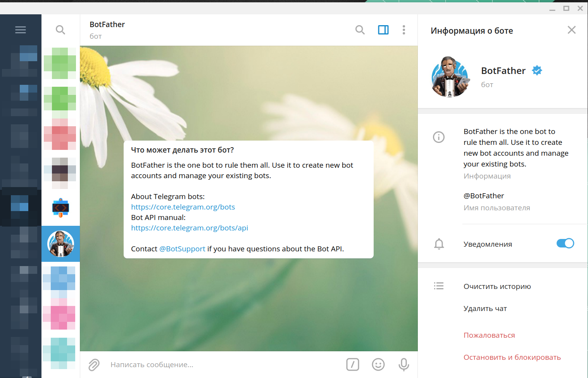Open the blue robot bot chat
This screenshot has width=588, height=378.
pyautogui.click(x=60, y=208)
